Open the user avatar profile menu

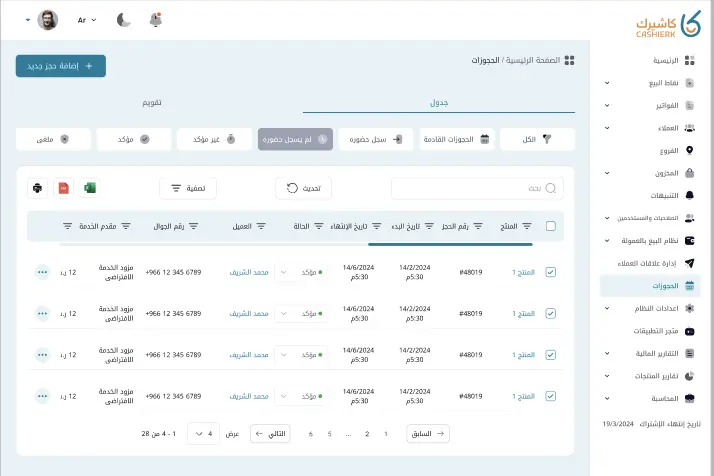[x=47, y=20]
